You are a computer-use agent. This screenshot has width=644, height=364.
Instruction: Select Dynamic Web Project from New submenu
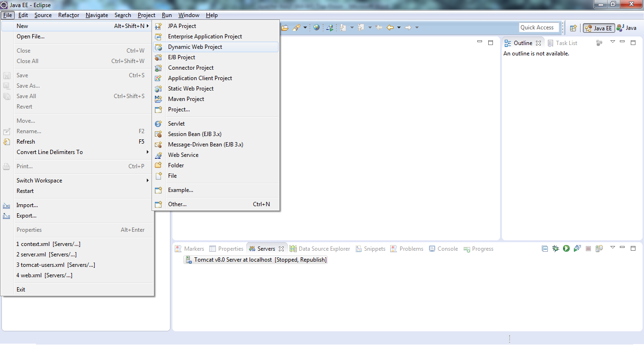tap(195, 47)
